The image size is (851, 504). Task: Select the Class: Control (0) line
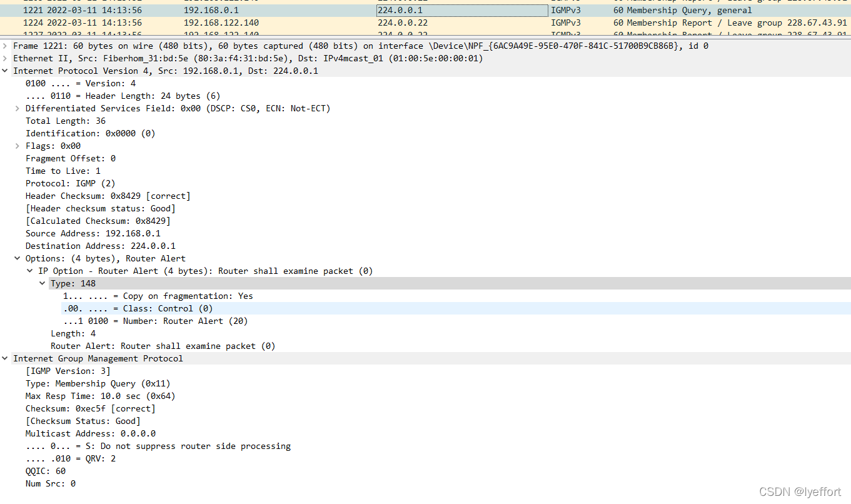click(x=138, y=308)
